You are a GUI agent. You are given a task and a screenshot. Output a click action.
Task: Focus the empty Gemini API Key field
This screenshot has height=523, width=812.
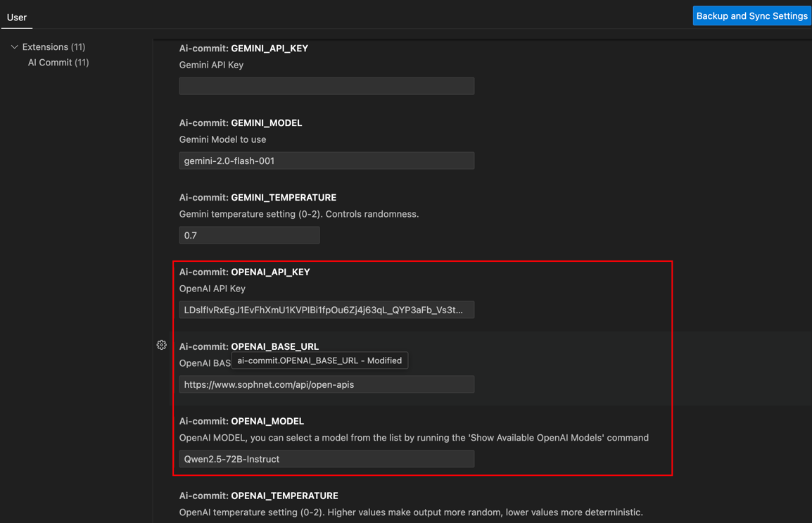tap(326, 86)
